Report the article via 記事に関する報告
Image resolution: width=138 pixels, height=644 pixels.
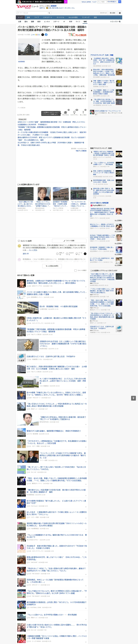click(24, 115)
